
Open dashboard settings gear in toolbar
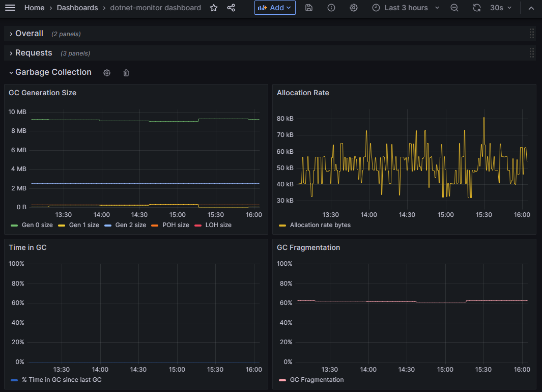point(354,8)
